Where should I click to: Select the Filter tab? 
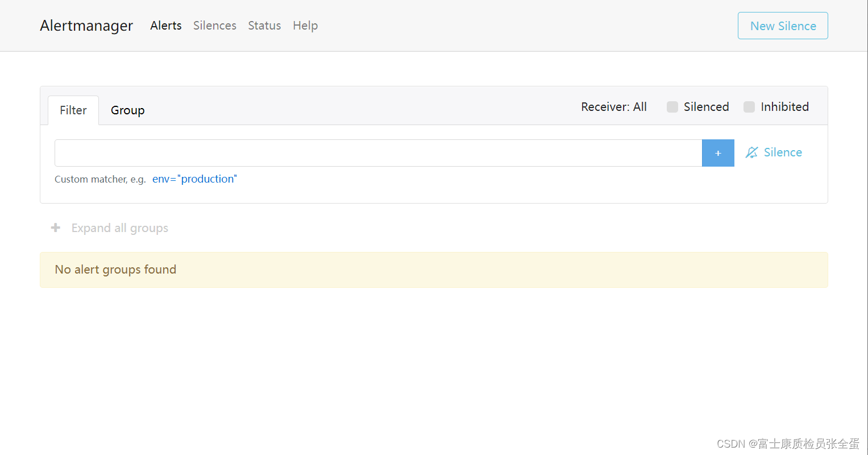73,110
